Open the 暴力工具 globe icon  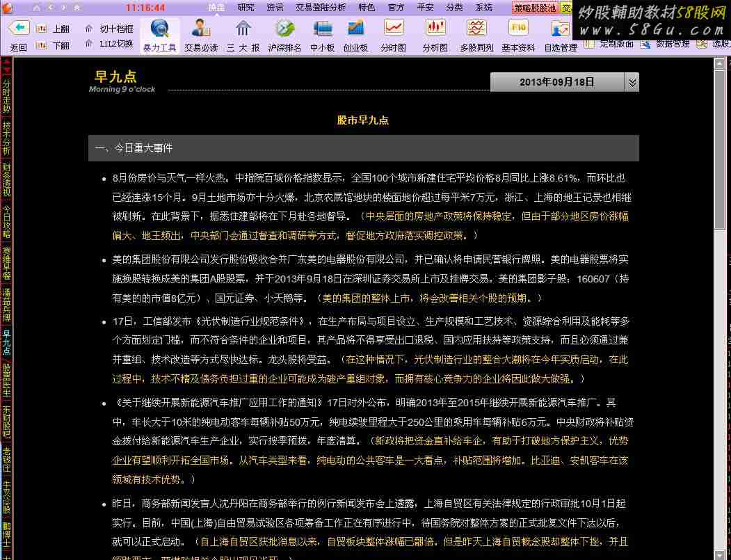pos(160,29)
